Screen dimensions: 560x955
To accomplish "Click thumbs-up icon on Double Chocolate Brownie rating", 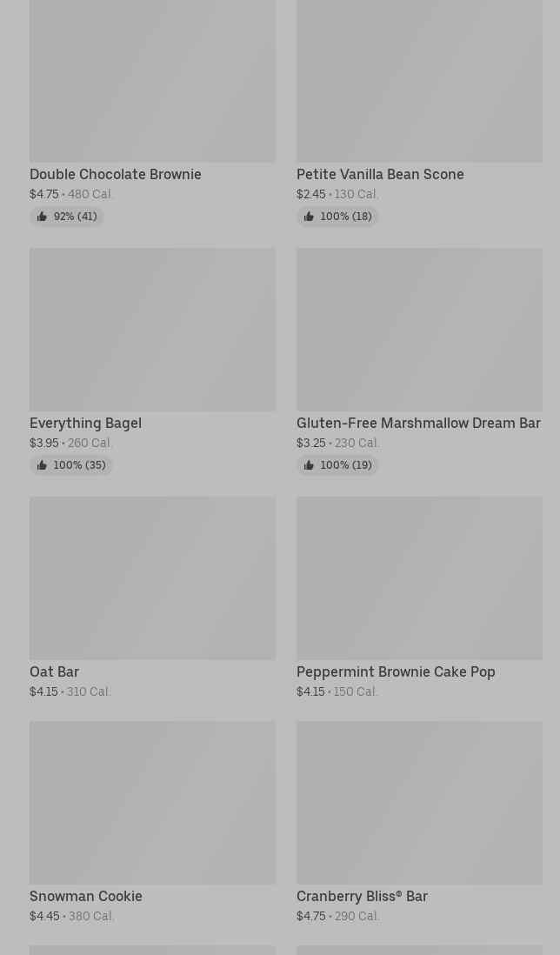I will click(x=42, y=217).
